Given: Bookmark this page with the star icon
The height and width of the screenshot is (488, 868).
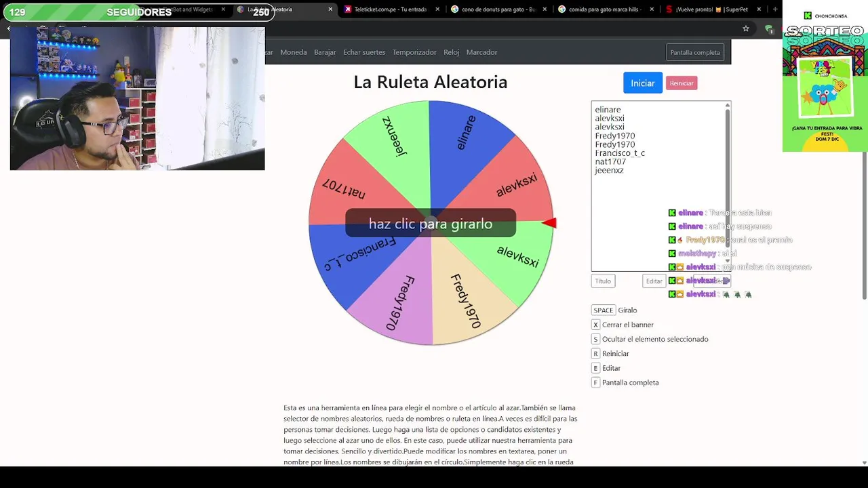Looking at the screenshot, I should pyautogui.click(x=746, y=28).
